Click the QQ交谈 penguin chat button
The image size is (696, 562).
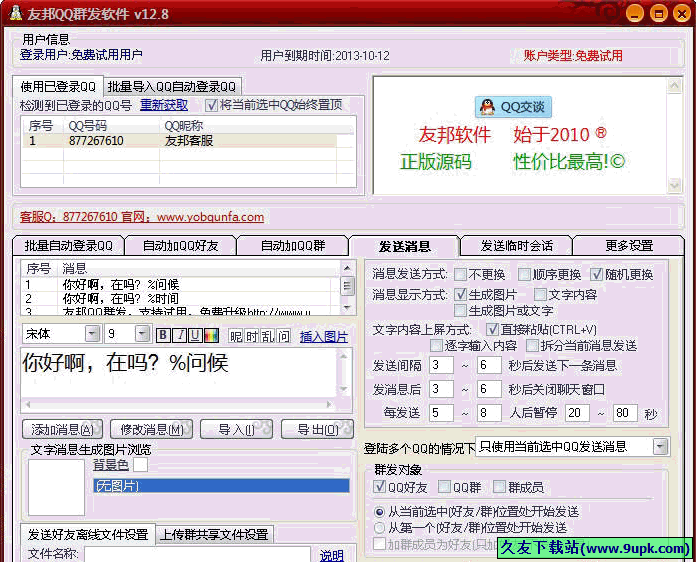513,107
